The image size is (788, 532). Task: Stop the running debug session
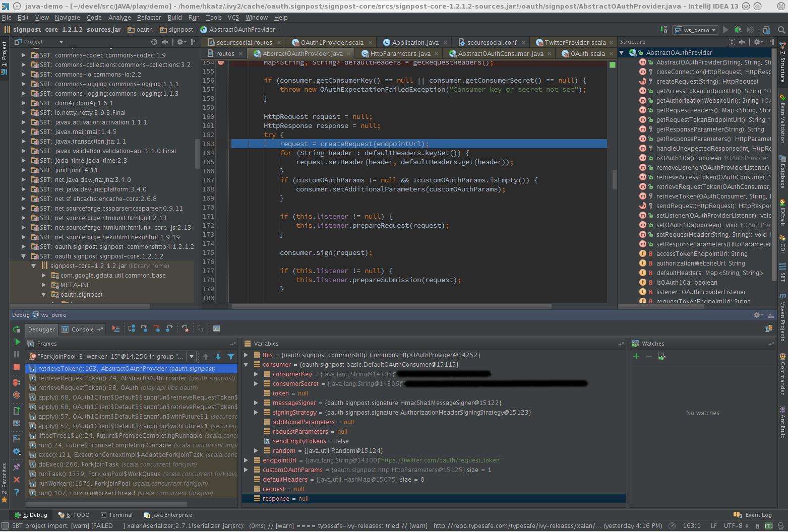[x=17, y=367]
